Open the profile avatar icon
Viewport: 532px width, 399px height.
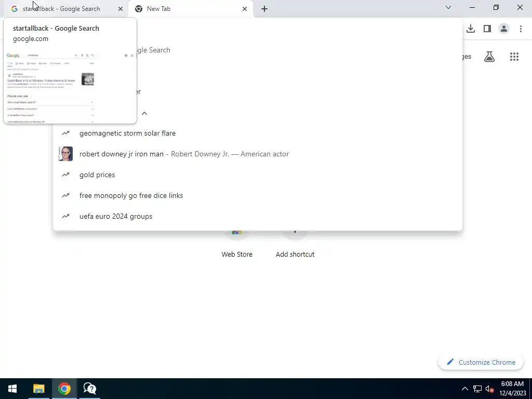point(504,29)
